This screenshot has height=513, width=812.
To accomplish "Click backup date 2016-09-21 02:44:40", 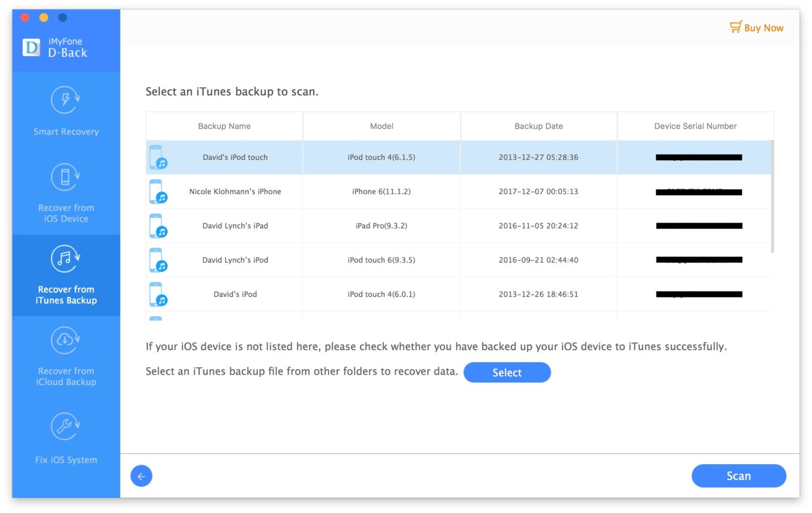I will (538, 260).
